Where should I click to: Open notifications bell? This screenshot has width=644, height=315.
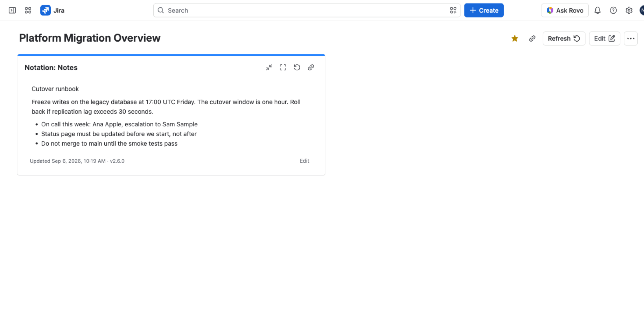point(597,10)
